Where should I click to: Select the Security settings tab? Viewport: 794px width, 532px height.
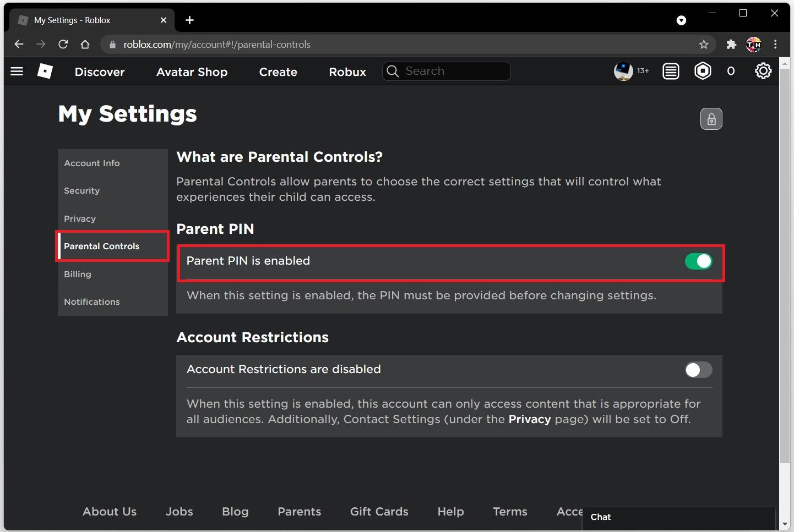pyautogui.click(x=82, y=191)
